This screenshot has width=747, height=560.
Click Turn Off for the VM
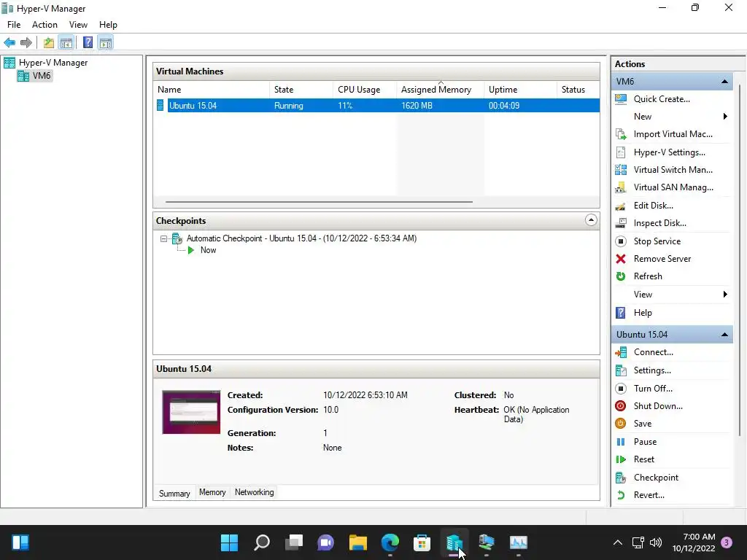pyautogui.click(x=653, y=389)
